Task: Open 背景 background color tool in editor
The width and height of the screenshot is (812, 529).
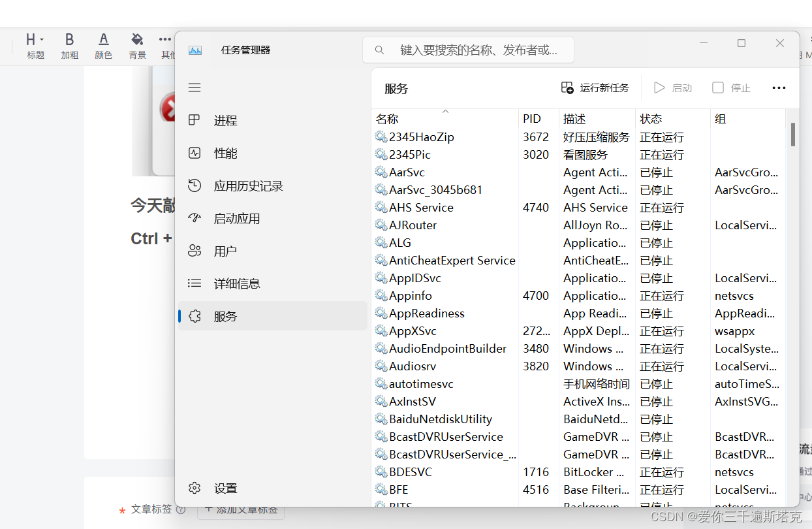Action: click(x=137, y=46)
